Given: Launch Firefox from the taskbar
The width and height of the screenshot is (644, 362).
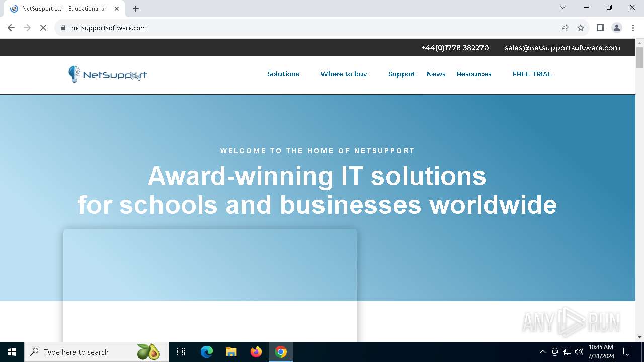Looking at the screenshot, I should 256,352.
